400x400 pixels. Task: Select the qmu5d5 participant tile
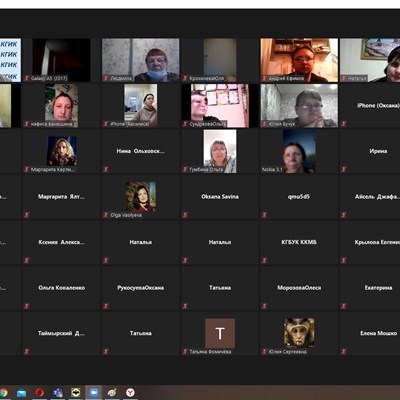click(x=299, y=197)
